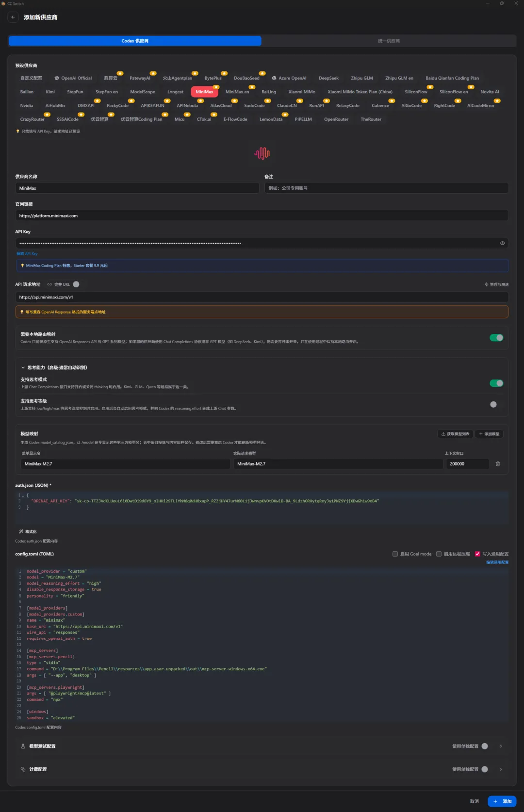Image resolution: width=524 pixels, height=812 pixels.
Task: Choose the DeepSeek preset provider
Action: (x=328, y=78)
